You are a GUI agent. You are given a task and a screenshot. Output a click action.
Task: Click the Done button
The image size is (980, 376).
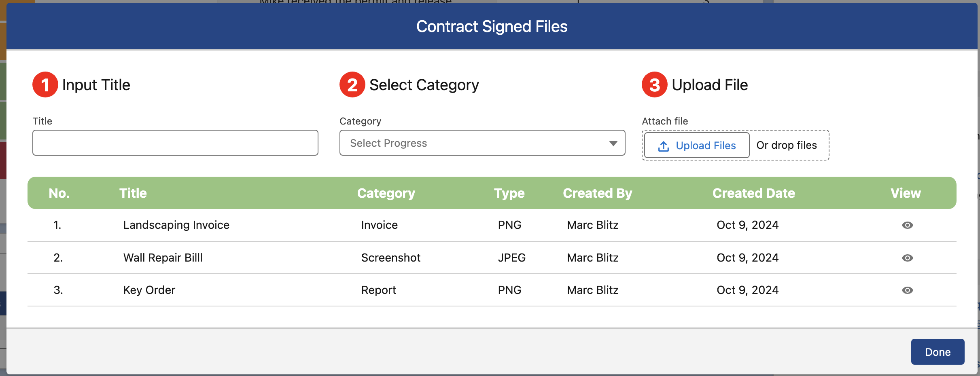(938, 352)
